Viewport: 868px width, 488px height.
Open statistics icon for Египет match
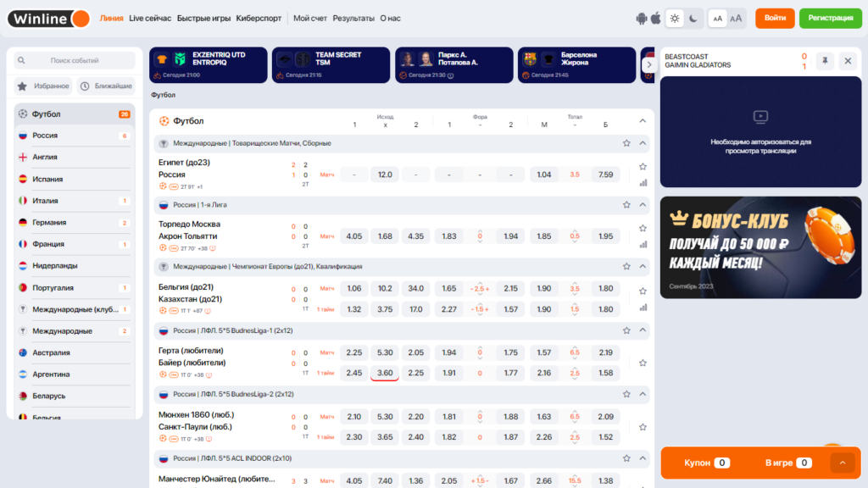(643, 183)
